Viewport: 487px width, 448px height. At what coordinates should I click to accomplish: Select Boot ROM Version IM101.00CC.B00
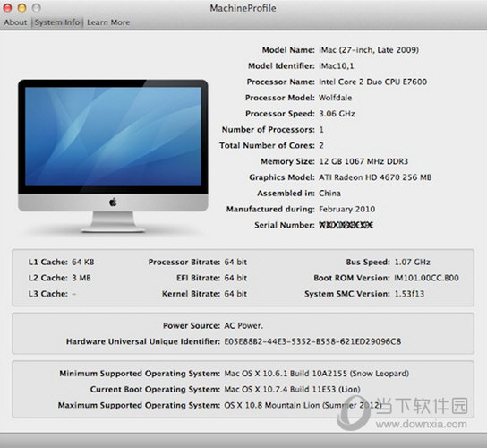click(x=426, y=278)
